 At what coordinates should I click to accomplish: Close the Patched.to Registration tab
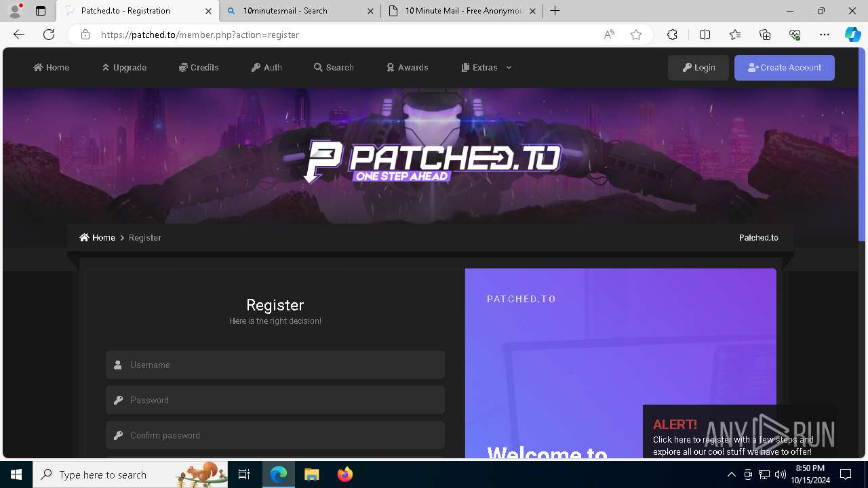[208, 11]
